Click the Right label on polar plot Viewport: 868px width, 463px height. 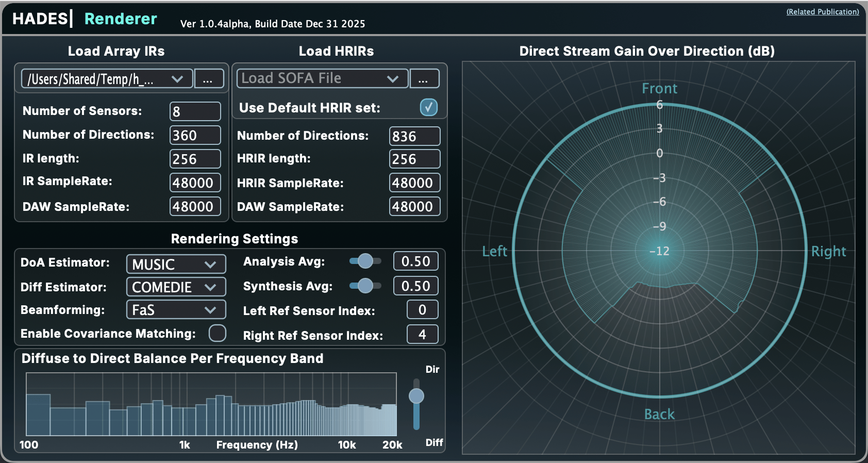pos(829,251)
